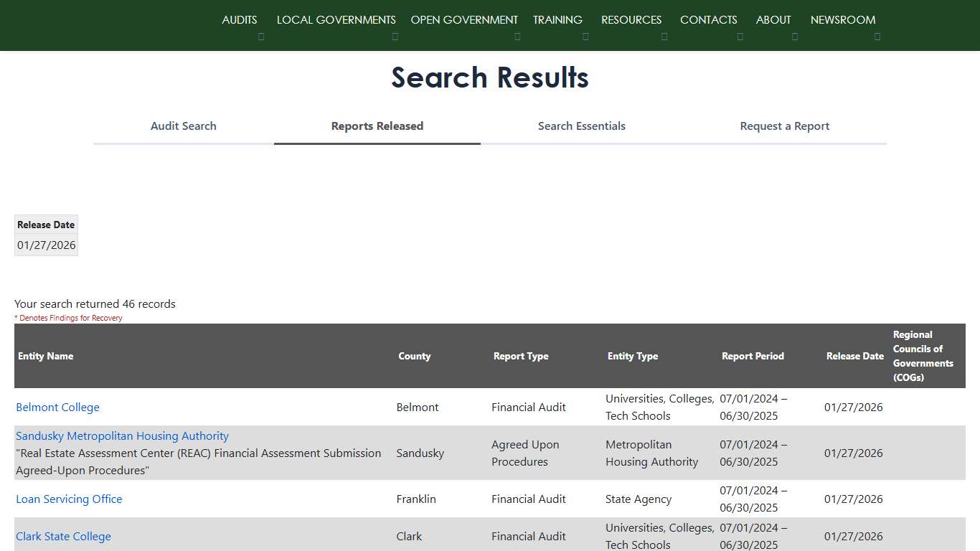
Task: Switch to the Search Essentials tab
Action: click(x=582, y=126)
